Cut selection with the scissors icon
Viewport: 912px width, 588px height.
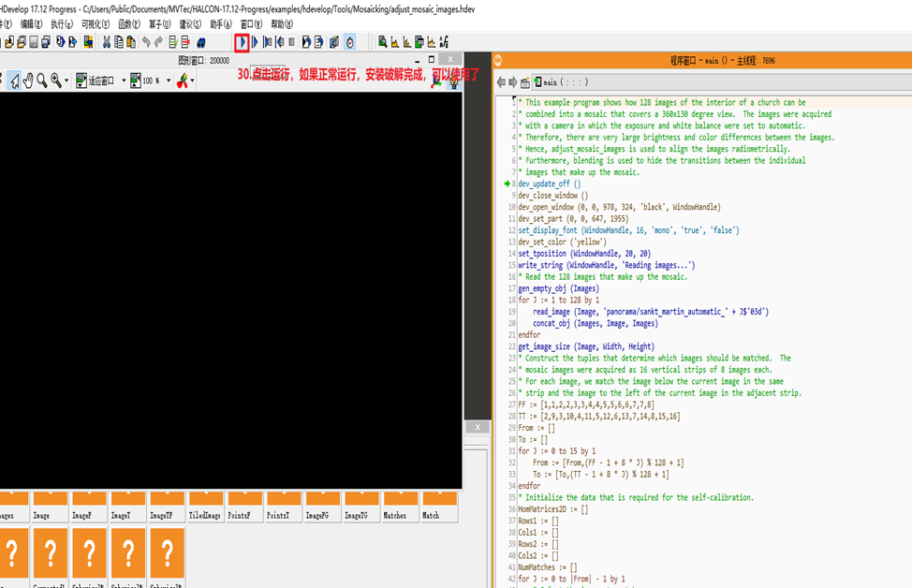(x=107, y=42)
